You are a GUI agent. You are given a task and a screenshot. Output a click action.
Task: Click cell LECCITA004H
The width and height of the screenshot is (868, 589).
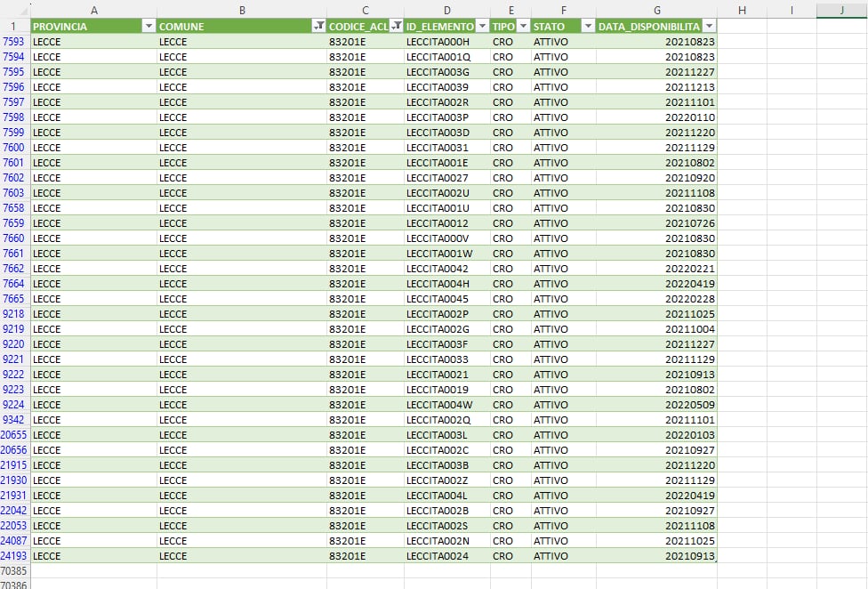tap(447, 284)
